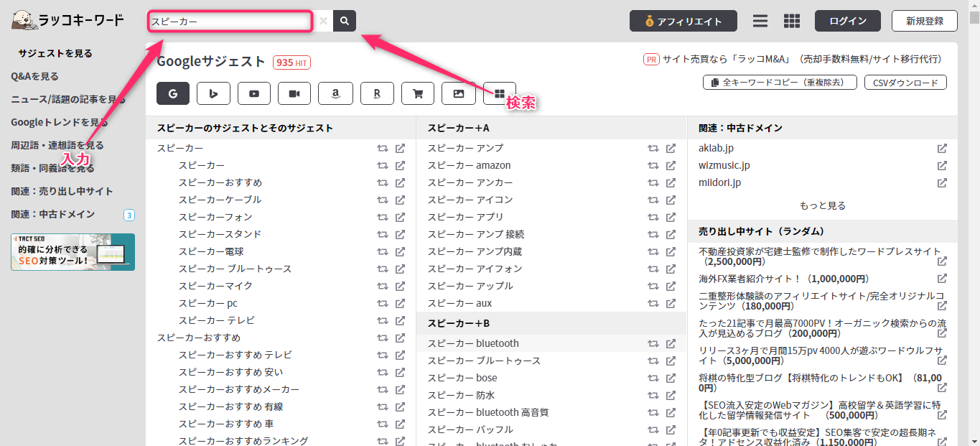Click the もっと見る link under 中古ドメイン
The image size is (980, 446).
click(x=821, y=204)
